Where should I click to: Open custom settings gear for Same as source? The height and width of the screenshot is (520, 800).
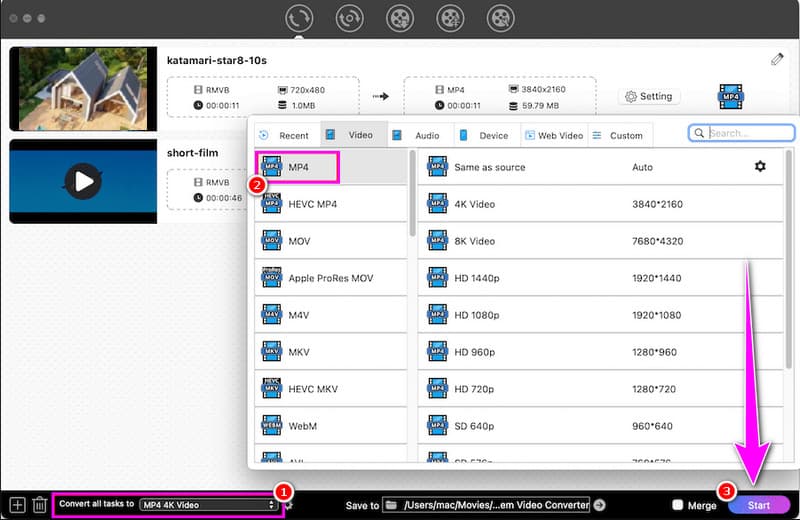(x=759, y=167)
